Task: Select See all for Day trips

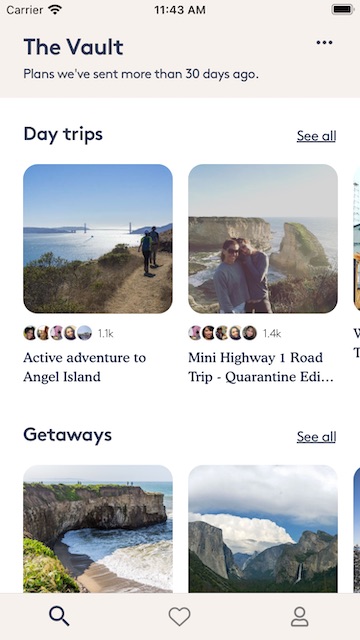Action: [316, 136]
